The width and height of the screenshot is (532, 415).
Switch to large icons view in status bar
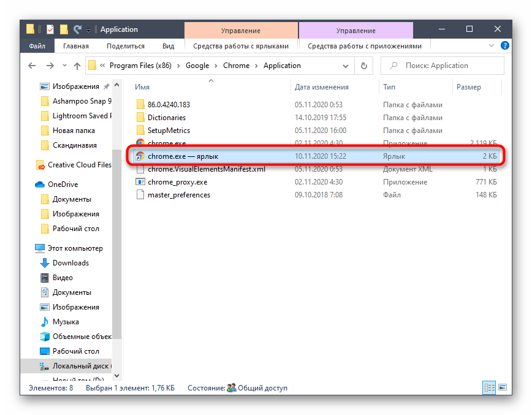(x=503, y=387)
